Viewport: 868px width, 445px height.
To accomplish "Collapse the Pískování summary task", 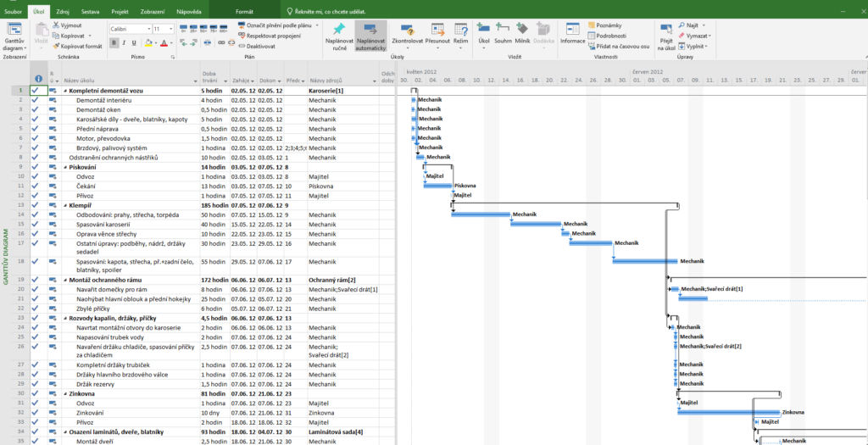I will click(65, 168).
